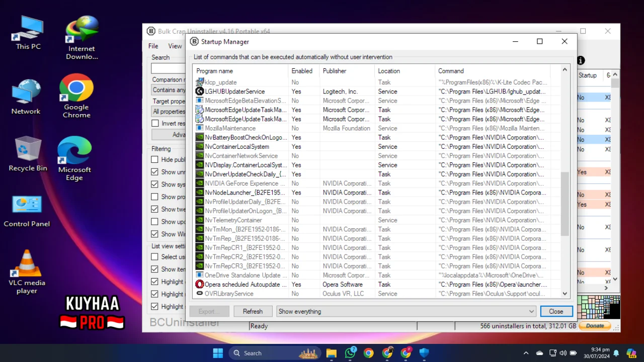Open the Contains any comparison dropdown

pyautogui.click(x=169, y=90)
